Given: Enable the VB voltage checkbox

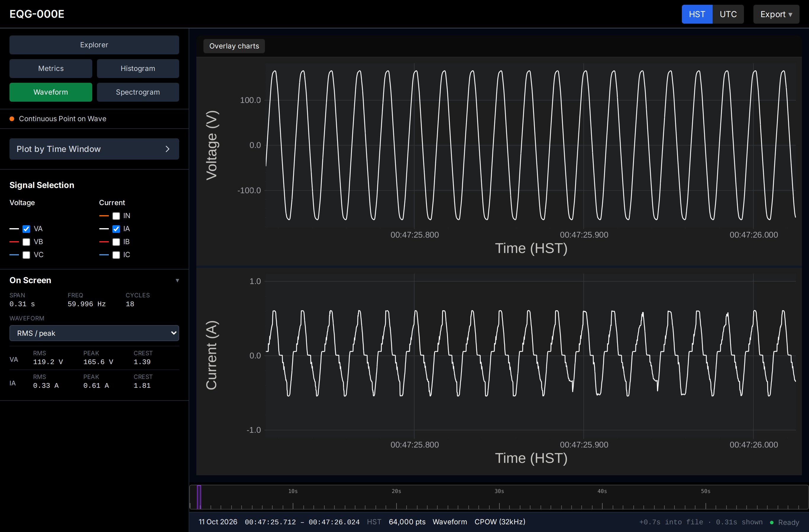Looking at the screenshot, I should 26,242.
